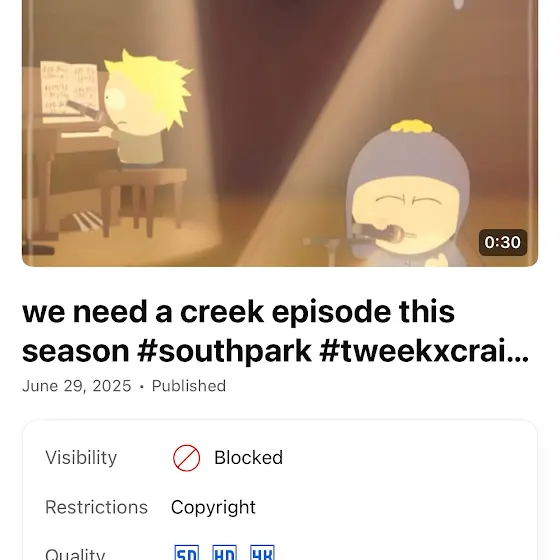Click the blond character at the piano
560x560 pixels.
point(146,109)
